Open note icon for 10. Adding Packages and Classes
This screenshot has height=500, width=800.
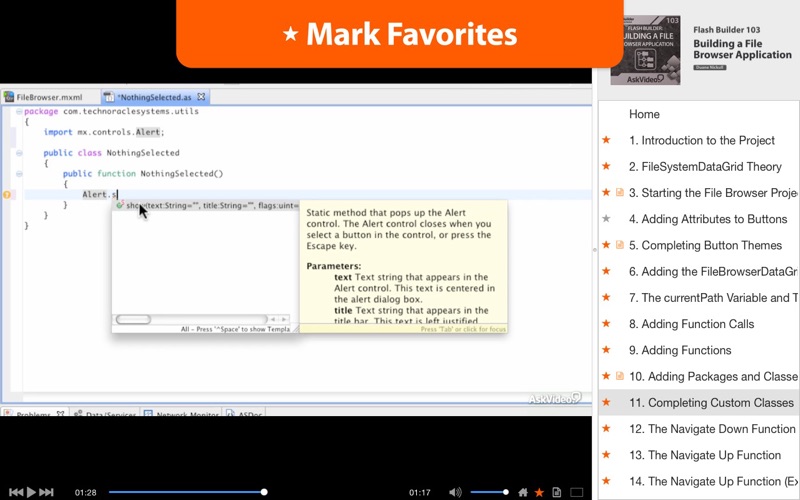[x=620, y=376]
